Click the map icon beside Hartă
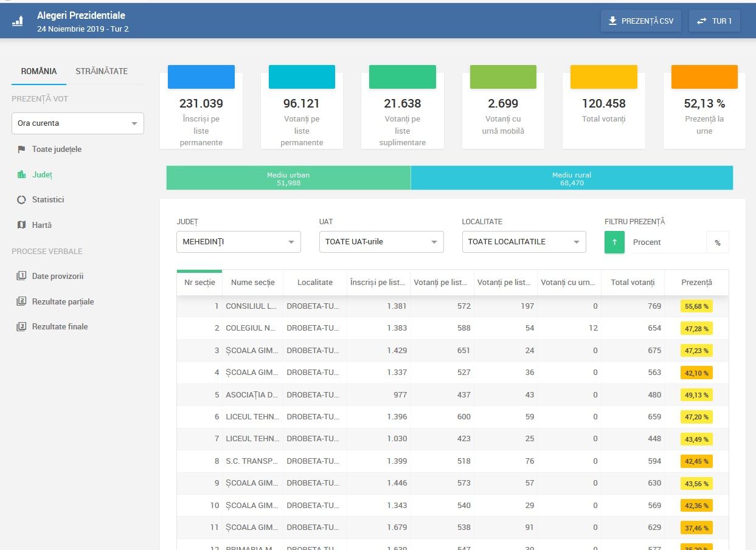The height and width of the screenshot is (550, 756). click(x=21, y=225)
